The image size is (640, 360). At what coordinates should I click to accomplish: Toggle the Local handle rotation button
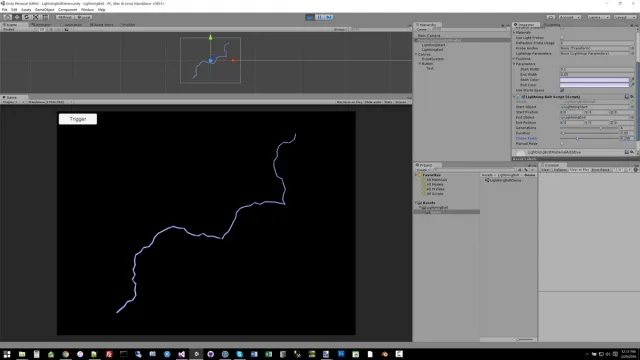(x=84, y=17)
